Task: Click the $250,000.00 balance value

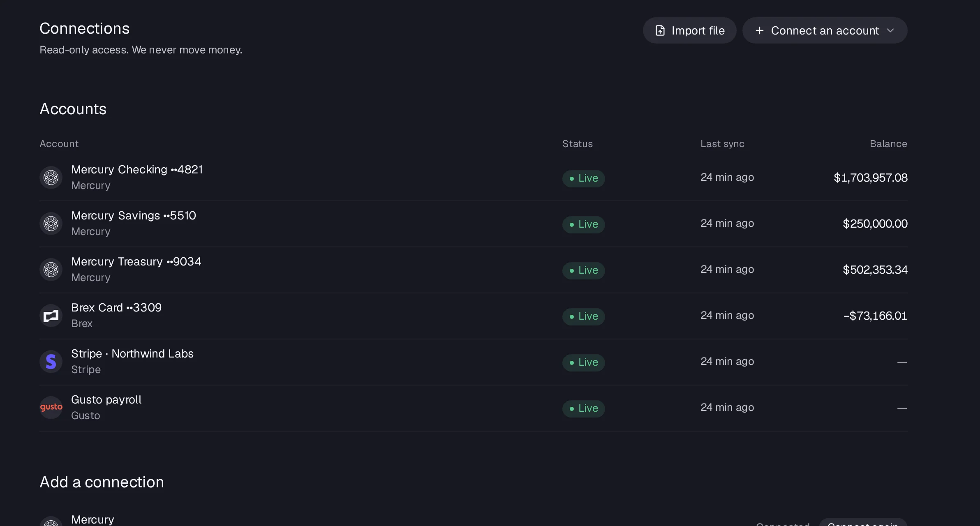Action: [875, 224]
